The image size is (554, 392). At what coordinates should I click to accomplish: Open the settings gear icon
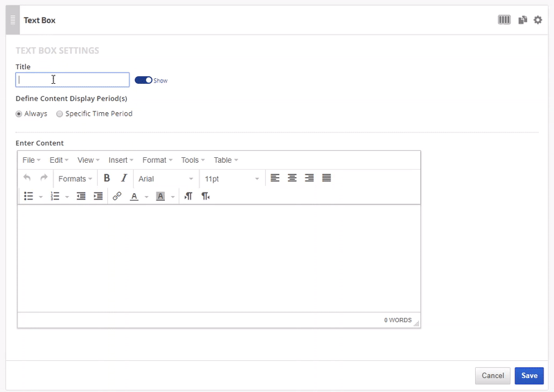click(538, 20)
